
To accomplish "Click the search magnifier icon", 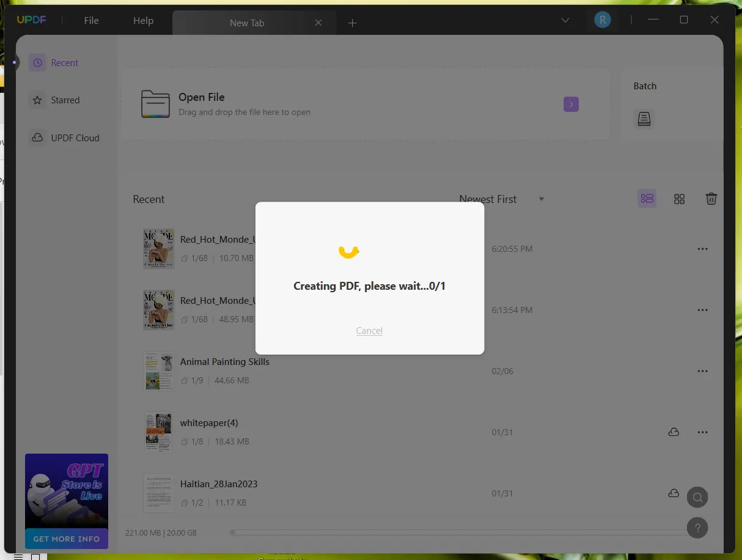I will click(x=697, y=497).
